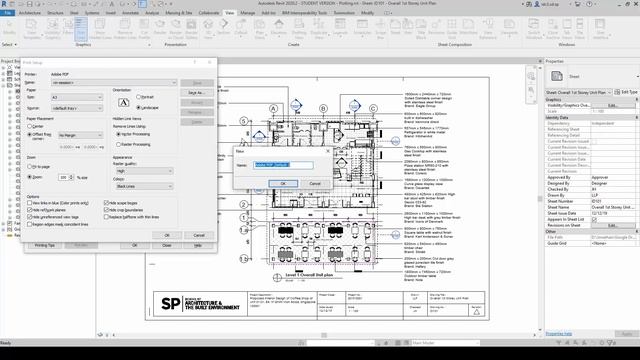Click the User Interface ribbon icon
Image resolution: width=640 pixels, height=360 pixels.
pos(600,29)
